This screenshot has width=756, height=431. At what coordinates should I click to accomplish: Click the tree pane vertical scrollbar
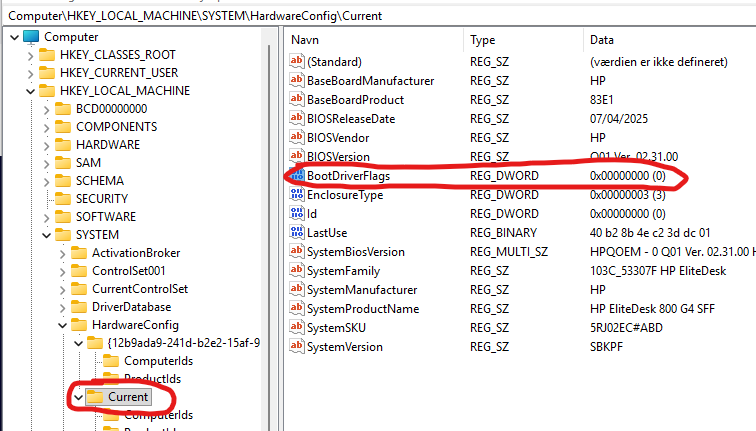coord(272,200)
